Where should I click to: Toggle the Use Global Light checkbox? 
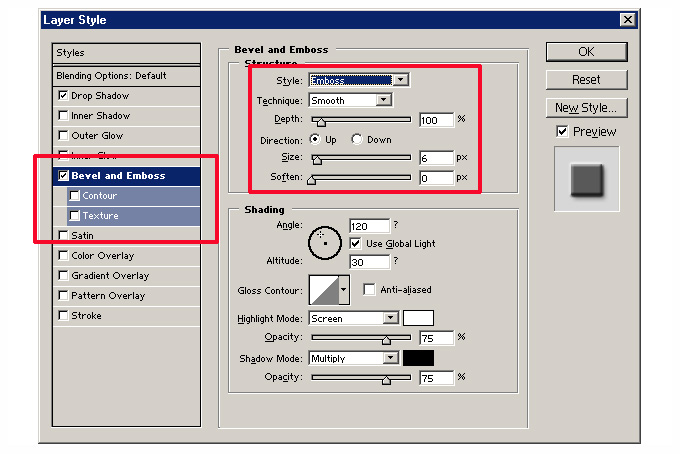pos(356,243)
